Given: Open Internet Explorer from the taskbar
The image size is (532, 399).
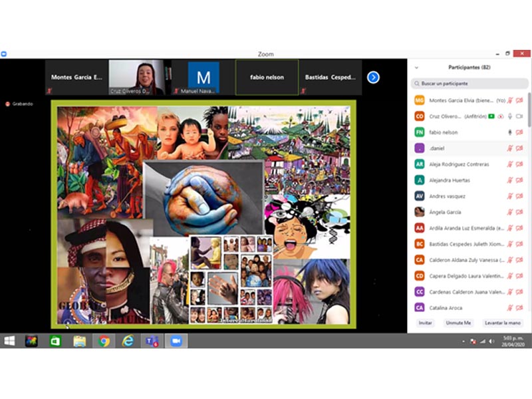Looking at the screenshot, I should [x=128, y=341].
